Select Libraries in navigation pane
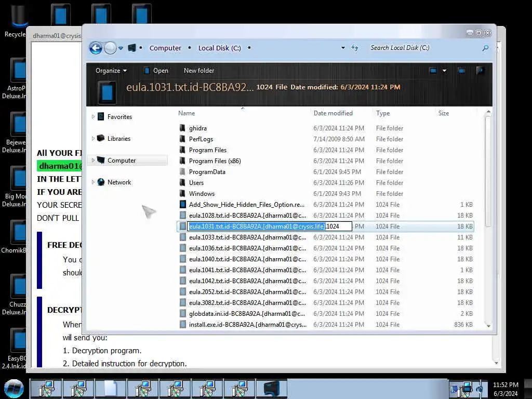The image size is (532, 399). [x=119, y=138]
